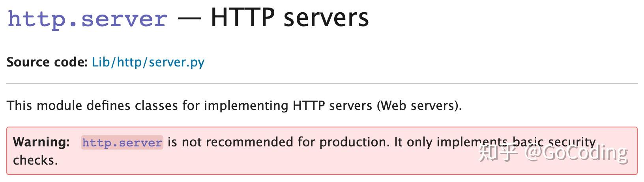This screenshot has width=644, height=182.
Task: Click the http.server code reference in the warning
Action: click(122, 142)
